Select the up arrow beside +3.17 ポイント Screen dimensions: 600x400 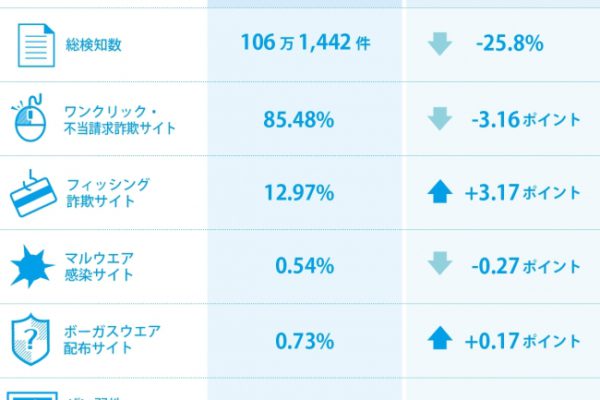pos(440,191)
